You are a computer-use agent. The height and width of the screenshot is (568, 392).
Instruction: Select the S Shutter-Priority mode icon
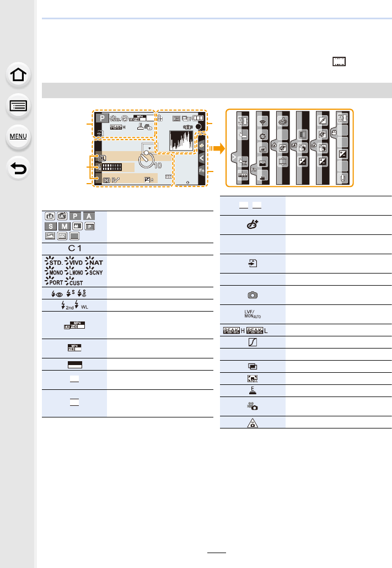click(x=50, y=227)
